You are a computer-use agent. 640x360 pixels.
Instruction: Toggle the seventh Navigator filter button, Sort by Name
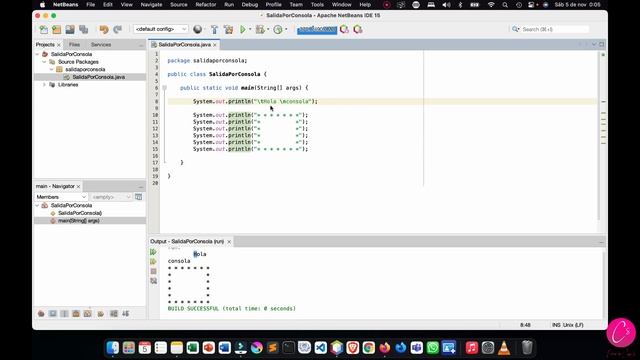tap(114, 313)
